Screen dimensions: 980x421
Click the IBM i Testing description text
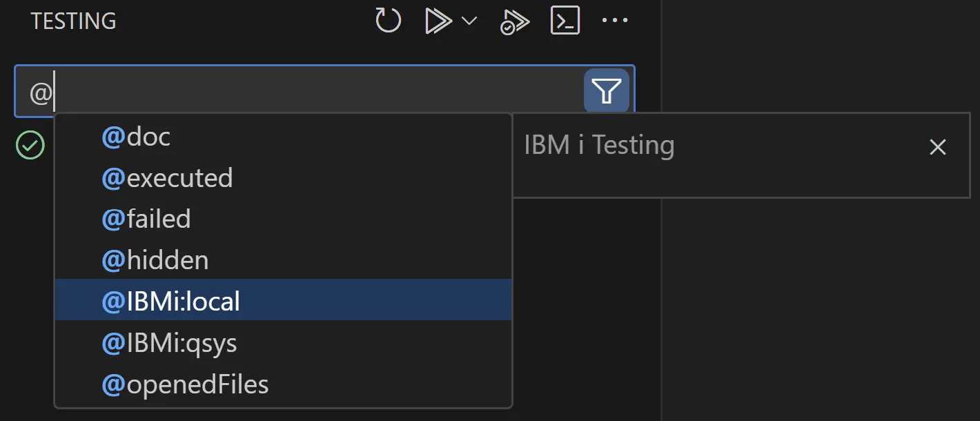[x=599, y=146]
